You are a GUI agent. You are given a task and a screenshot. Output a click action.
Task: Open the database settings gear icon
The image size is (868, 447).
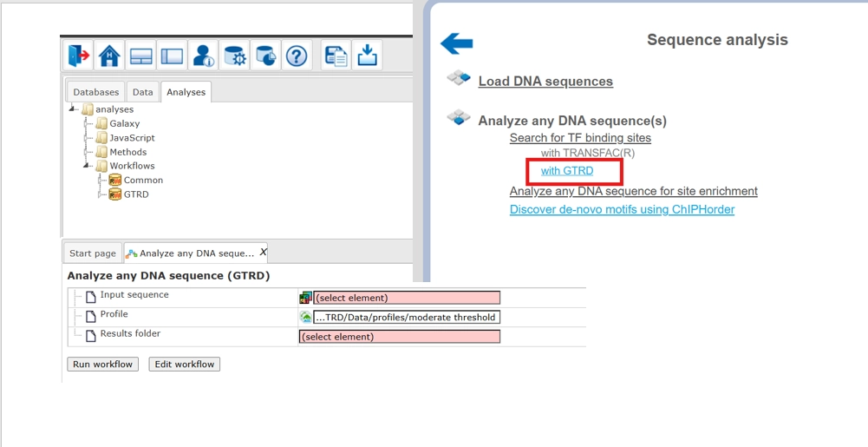235,56
